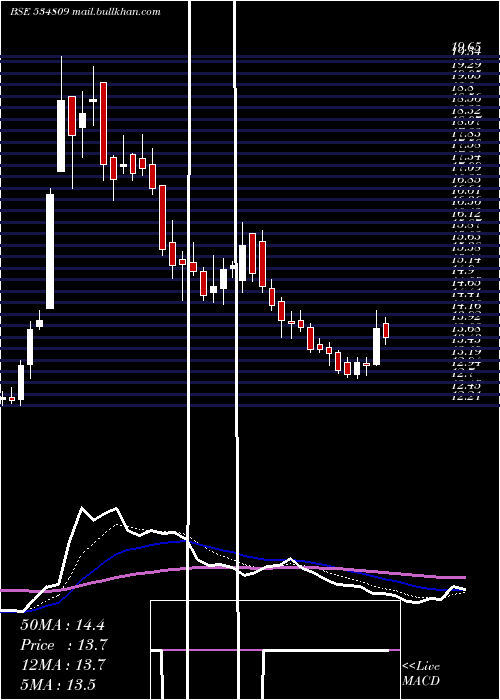Click the '12MA : 13.7' value
500x700 pixels.
(x=63, y=665)
